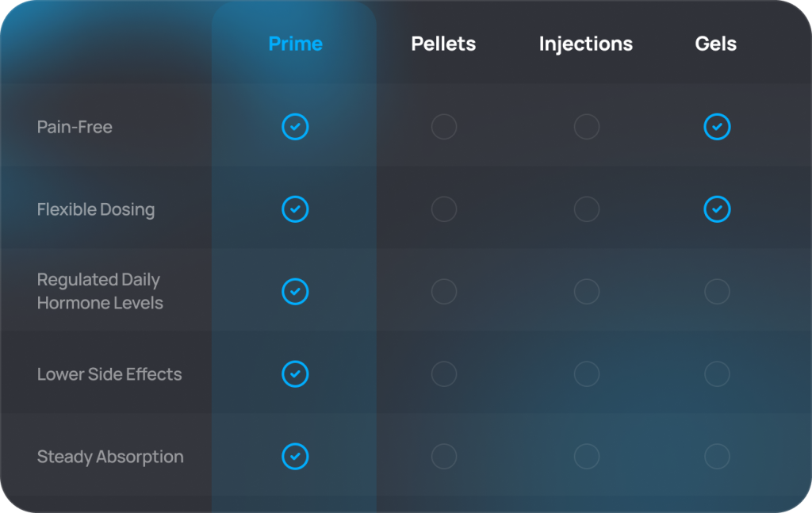Select the Injections column header
The width and height of the screenshot is (812, 513).
(586, 44)
